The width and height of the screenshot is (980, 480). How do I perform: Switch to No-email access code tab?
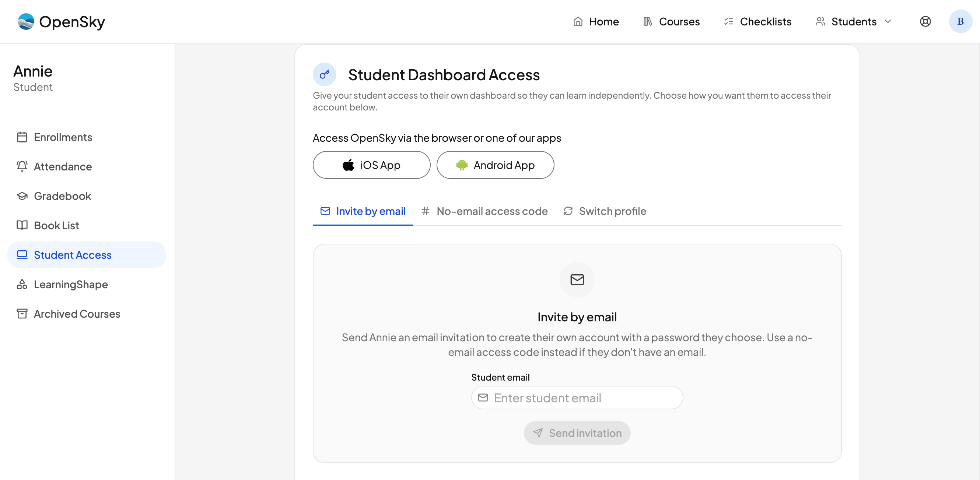click(x=484, y=211)
